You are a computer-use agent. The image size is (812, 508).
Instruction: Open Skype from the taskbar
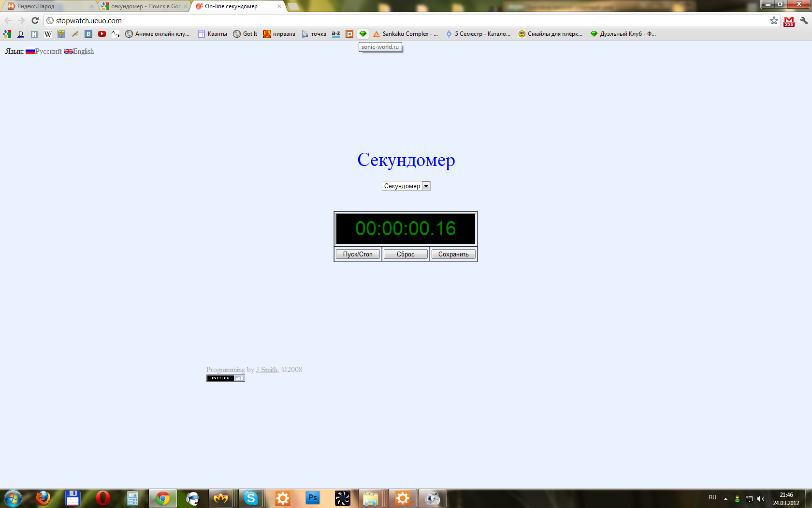251,498
